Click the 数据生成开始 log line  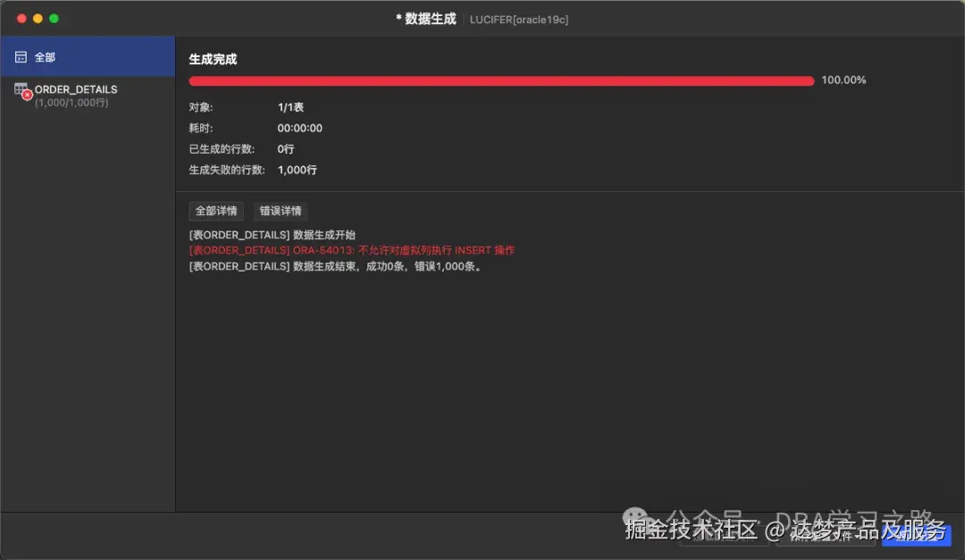272,235
